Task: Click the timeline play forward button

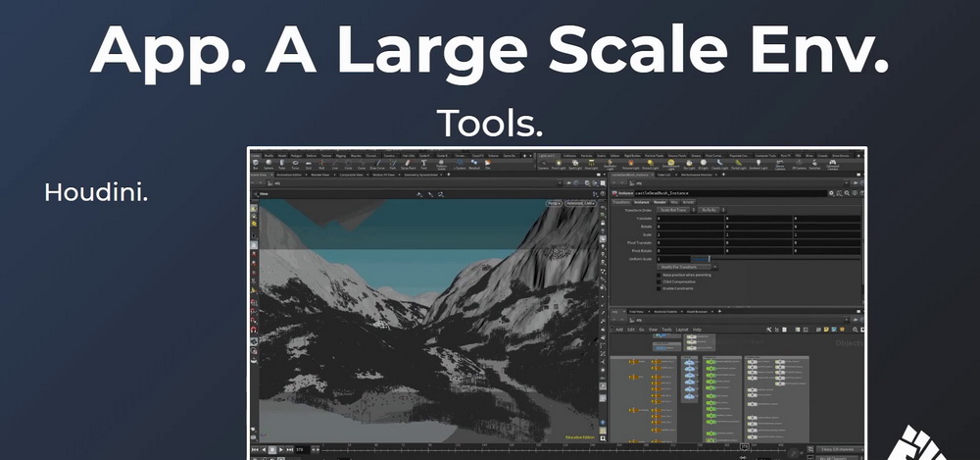Action: (x=280, y=449)
